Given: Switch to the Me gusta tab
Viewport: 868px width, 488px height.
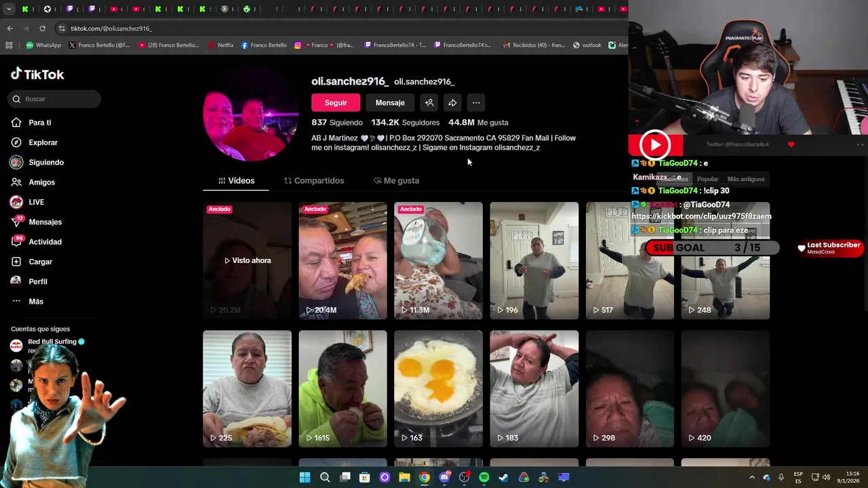Looking at the screenshot, I should (x=396, y=181).
